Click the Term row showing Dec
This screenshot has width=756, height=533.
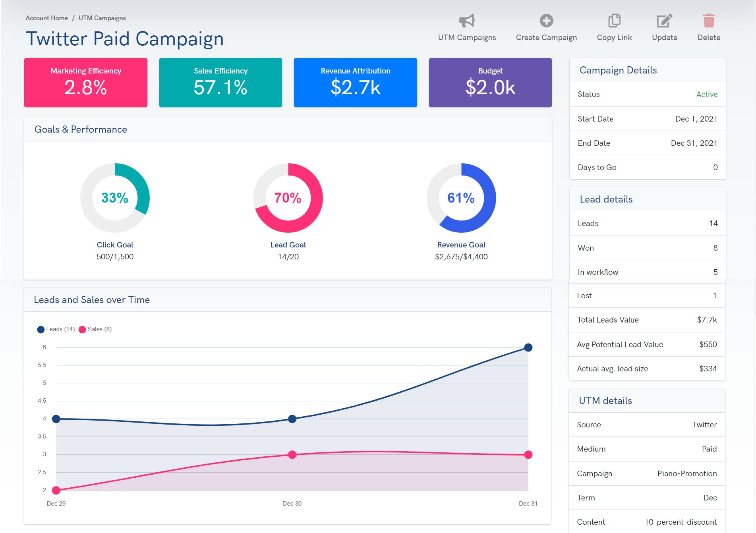(647, 498)
